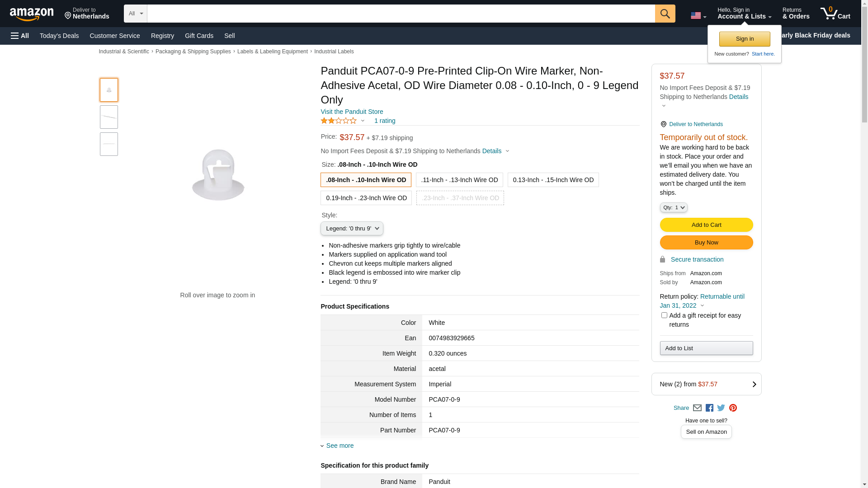Expand See more product specifications
This screenshot has width=868, height=488.
339,446
